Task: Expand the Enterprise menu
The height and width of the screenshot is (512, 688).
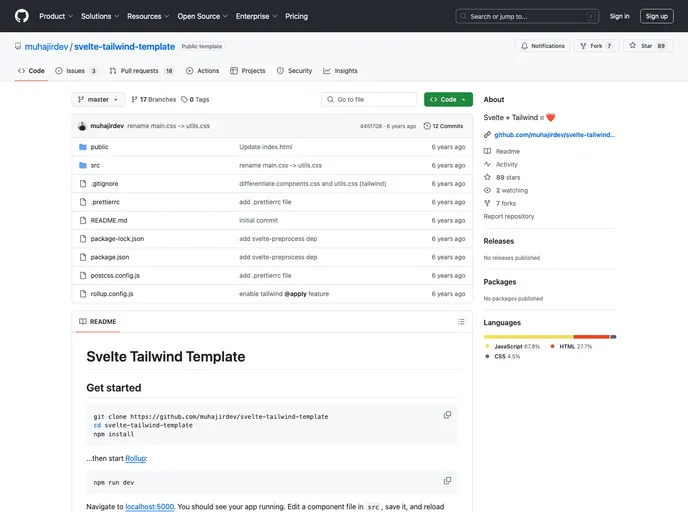Action: 257,16
